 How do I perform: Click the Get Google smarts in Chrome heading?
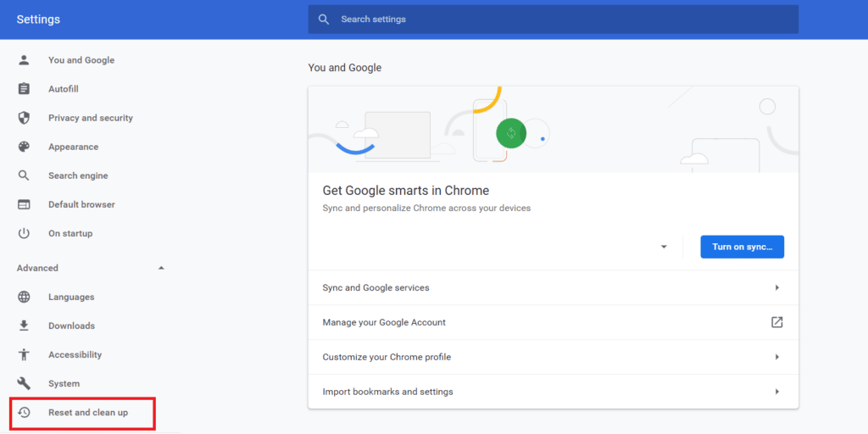click(x=406, y=191)
